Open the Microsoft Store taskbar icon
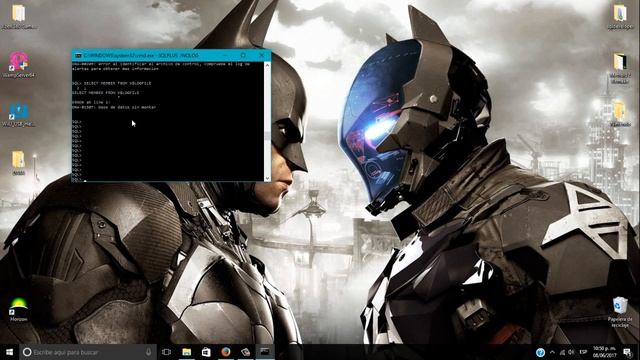The image size is (640, 360). click(x=206, y=352)
